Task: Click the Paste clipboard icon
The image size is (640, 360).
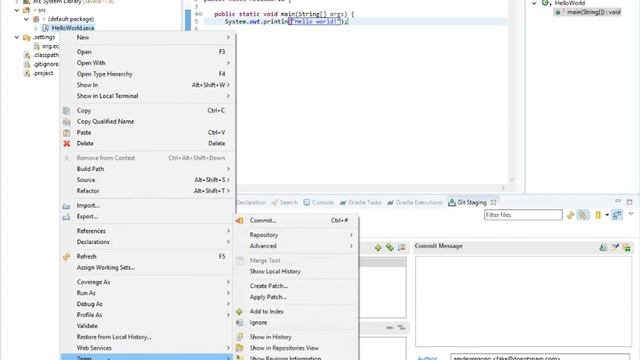Action: click(67, 133)
